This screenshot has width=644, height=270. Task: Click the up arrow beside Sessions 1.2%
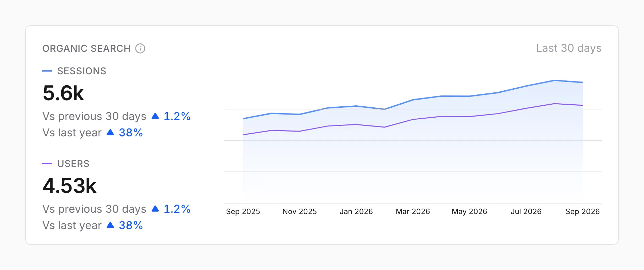[155, 116]
